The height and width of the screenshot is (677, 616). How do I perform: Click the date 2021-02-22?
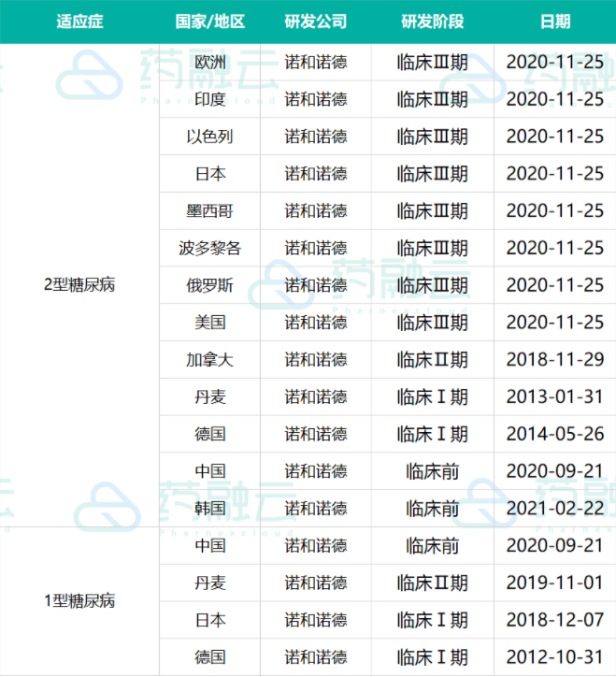554,508
